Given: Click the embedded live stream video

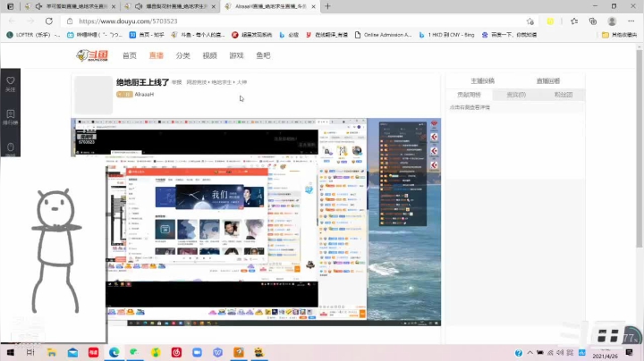Looking at the screenshot, I should point(256,222).
